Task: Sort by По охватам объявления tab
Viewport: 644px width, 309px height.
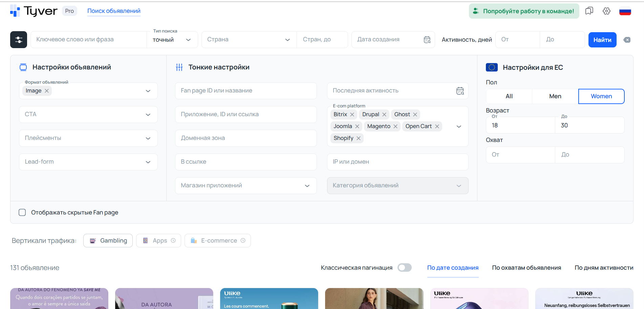Action: 526,268
